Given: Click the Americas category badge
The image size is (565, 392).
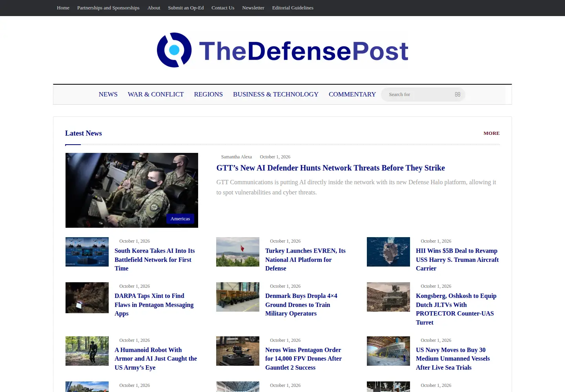Looking at the screenshot, I should click(180, 219).
